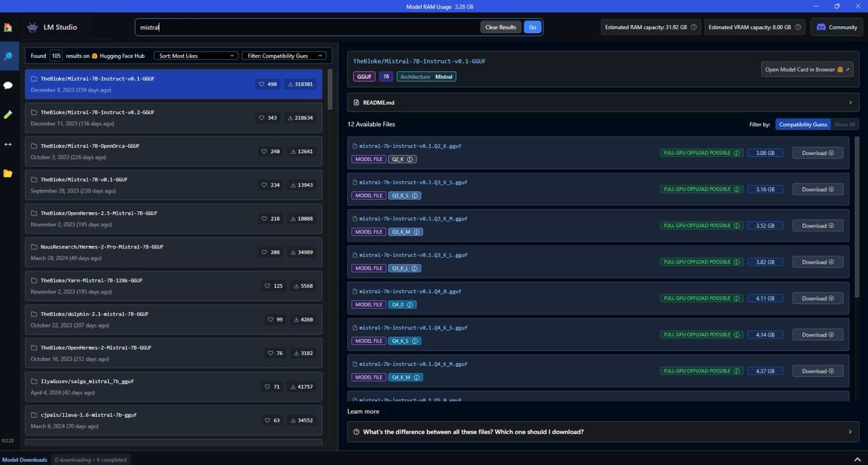
Task: Open the Sort: Most Likes dropdown
Action: (196, 55)
